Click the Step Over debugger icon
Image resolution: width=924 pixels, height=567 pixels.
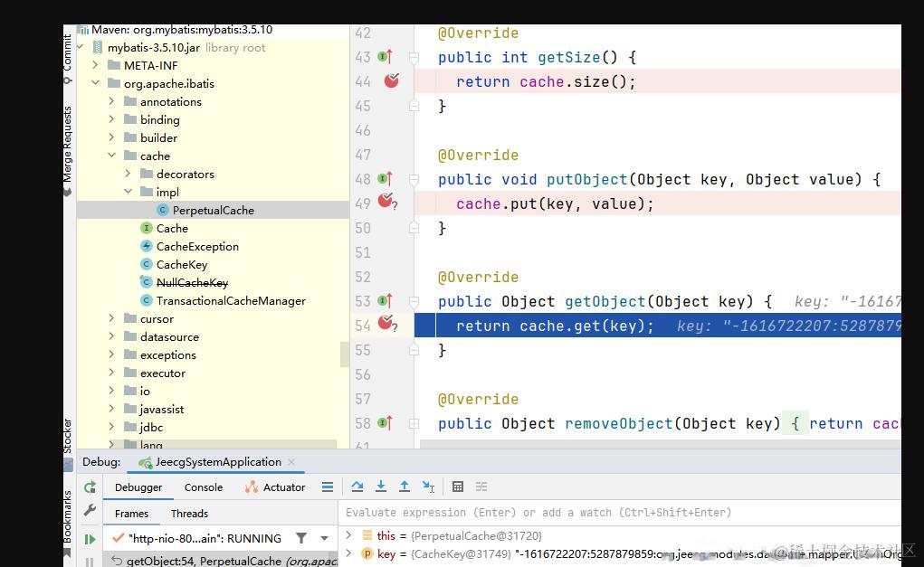(357, 487)
